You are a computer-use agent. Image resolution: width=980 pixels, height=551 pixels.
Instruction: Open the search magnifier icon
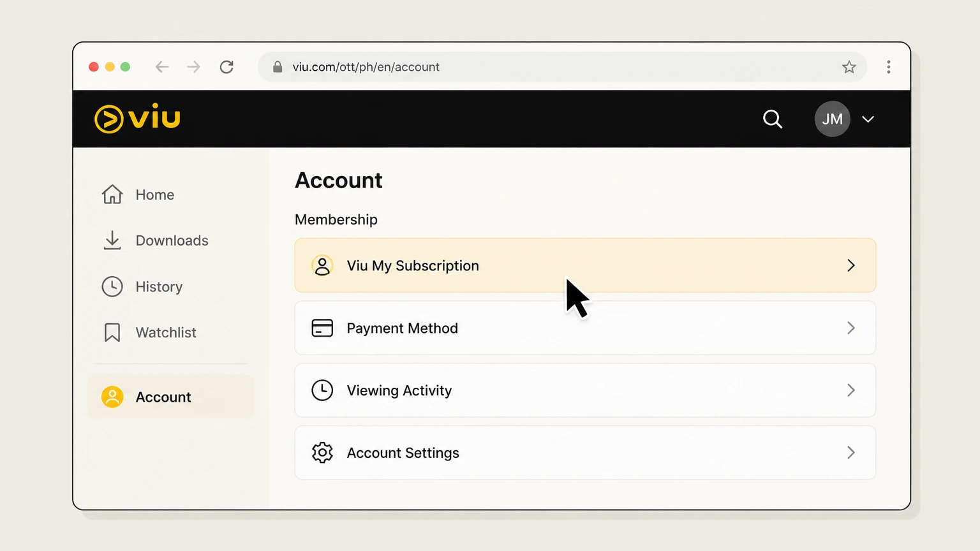tap(773, 119)
